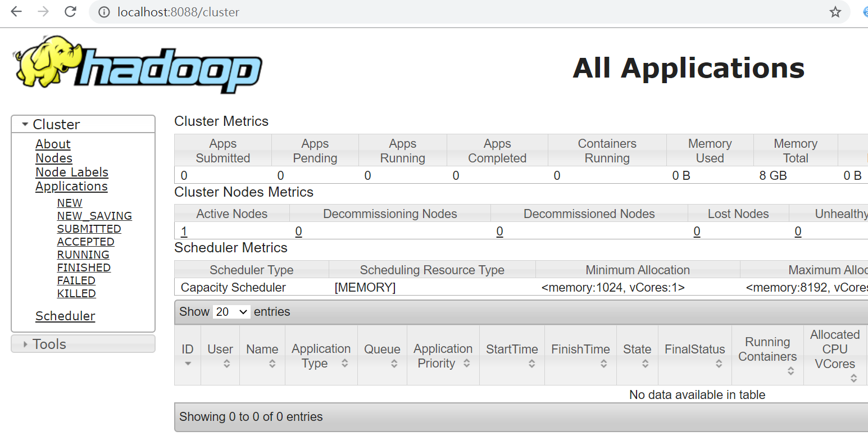Open Decommissioning Nodes count link
Viewport: 868px width, 440px height.
[298, 232]
